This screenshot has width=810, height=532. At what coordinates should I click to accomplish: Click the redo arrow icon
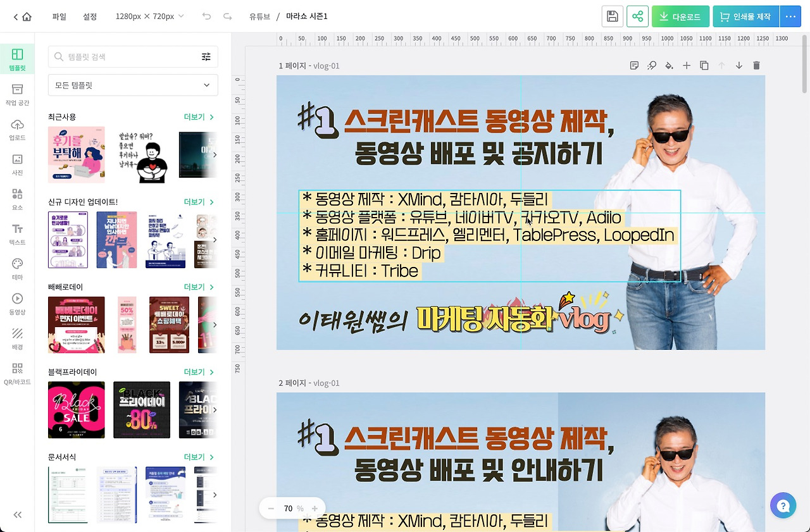228,16
